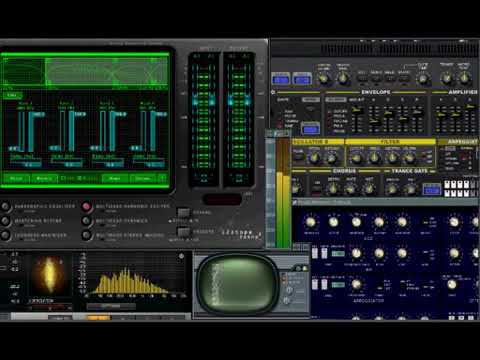This screenshot has width=480, height=360.
Task: Click first white switch in blue synth second row
Action: [x=315, y=253]
